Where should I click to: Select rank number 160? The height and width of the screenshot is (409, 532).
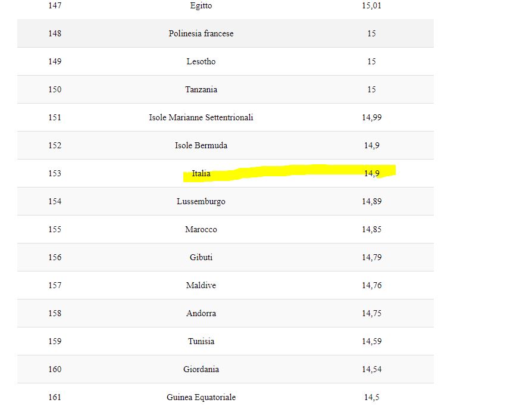[x=55, y=370]
